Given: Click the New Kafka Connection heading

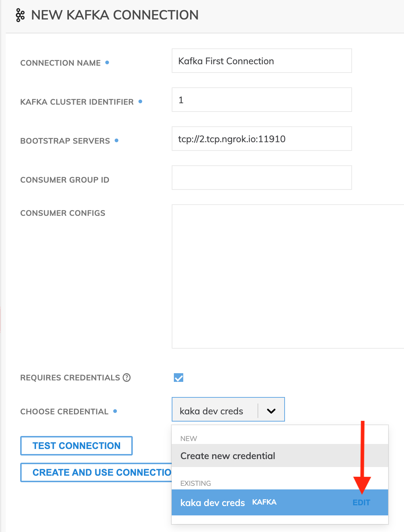Looking at the screenshot, I should click(115, 15).
